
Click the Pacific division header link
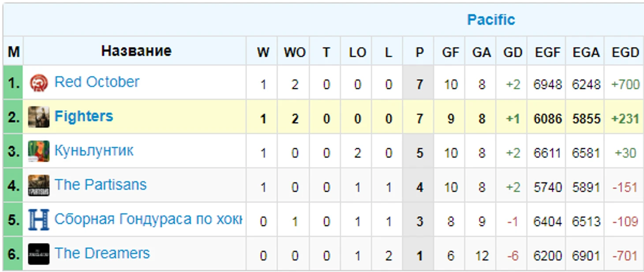click(x=490, y=20)
